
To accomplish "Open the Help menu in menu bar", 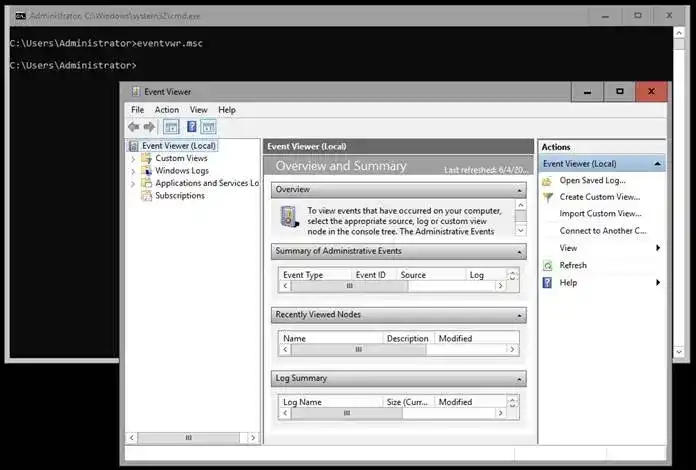I will click(227, 110).
